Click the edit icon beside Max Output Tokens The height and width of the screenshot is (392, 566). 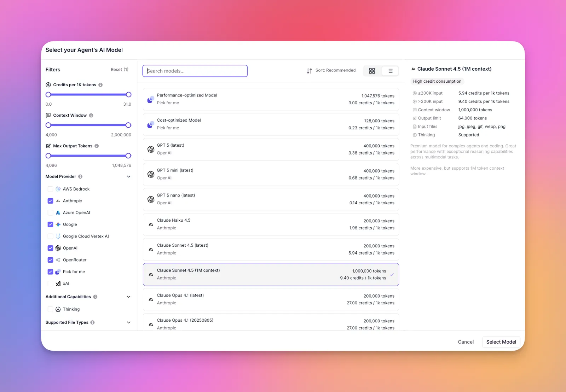(x=48, y=146)
